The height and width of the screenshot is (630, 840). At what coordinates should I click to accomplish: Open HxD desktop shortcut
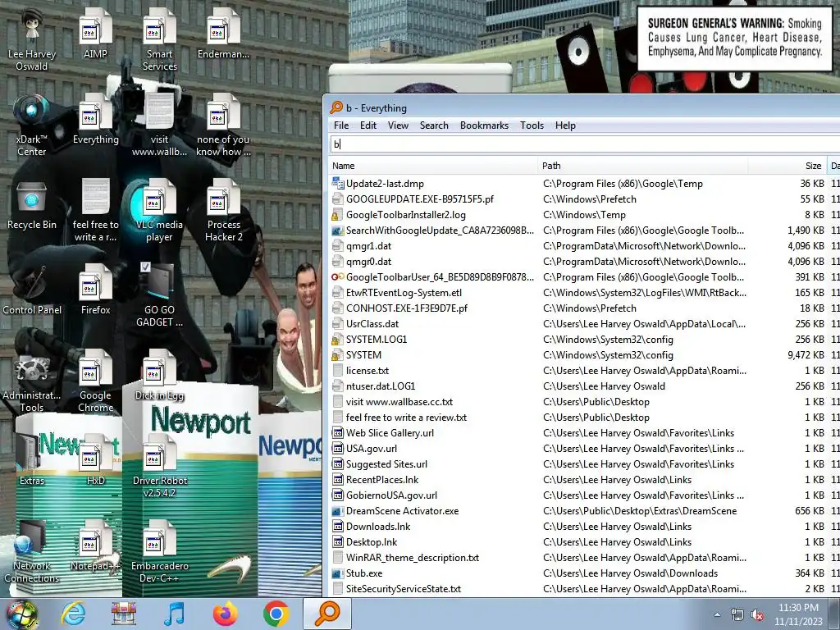95,461
